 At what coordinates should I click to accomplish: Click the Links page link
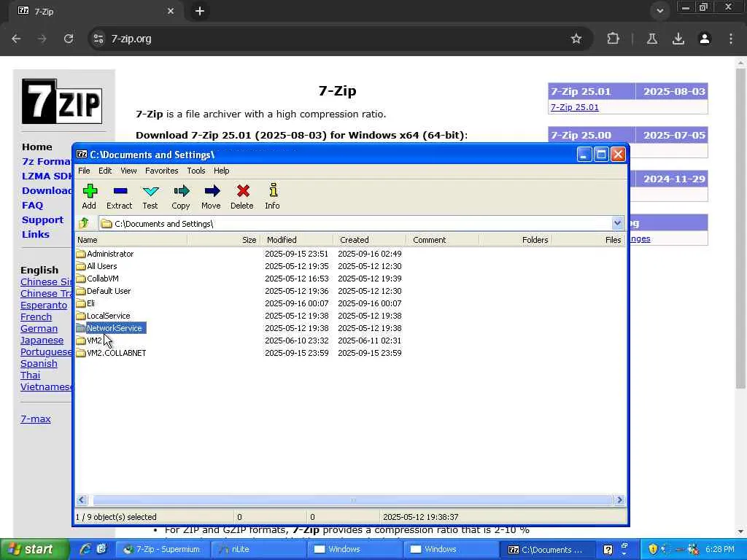click(36, 234)
